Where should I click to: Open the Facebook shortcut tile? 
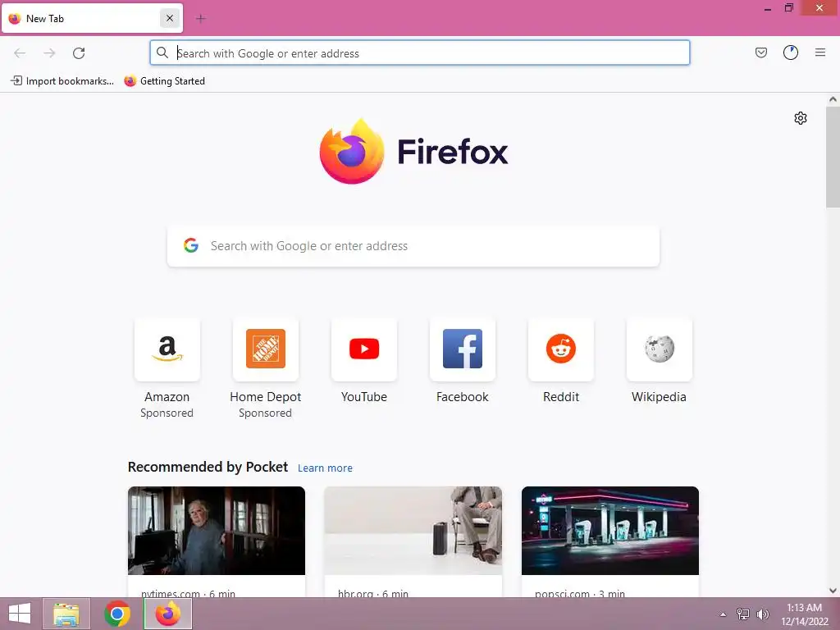point(463,349)
